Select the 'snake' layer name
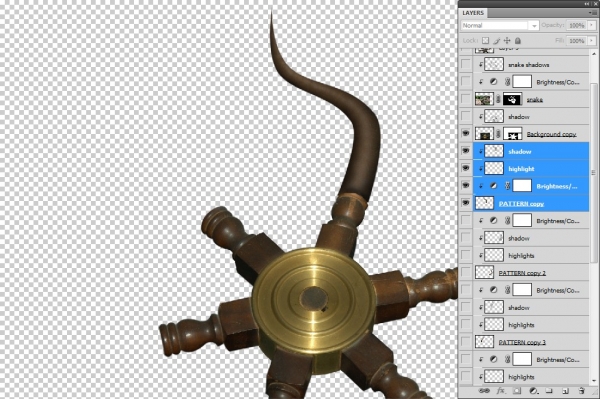Screen dimensions: 600x399 point(535,100)
